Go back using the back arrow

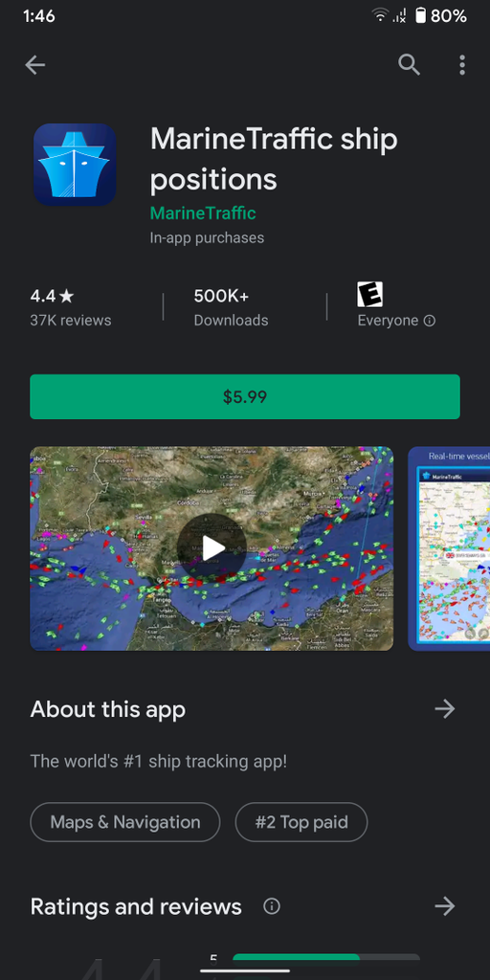tap(35, 64)
